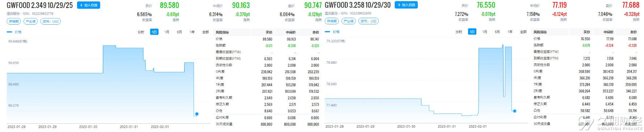The height and width of the screenshot is (132, 644).
Task: Select 分时 range on right chart
Action: coord(459,32)
